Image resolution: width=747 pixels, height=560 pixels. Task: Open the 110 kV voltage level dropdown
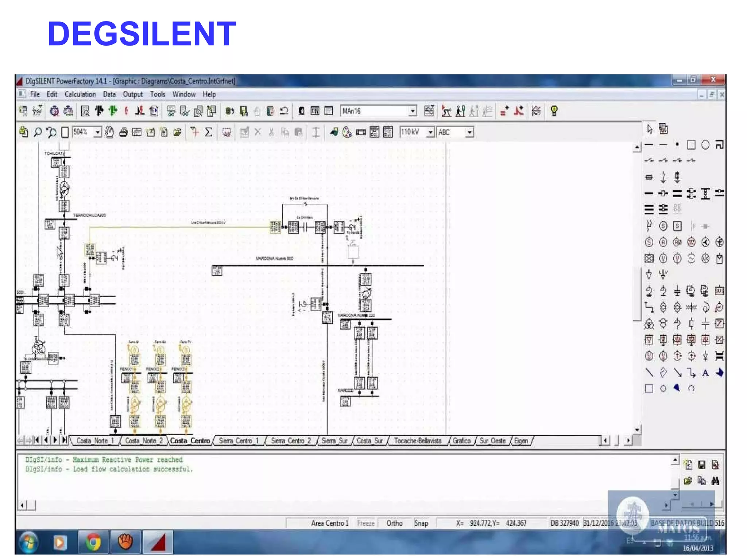click(x=430, y=132)
